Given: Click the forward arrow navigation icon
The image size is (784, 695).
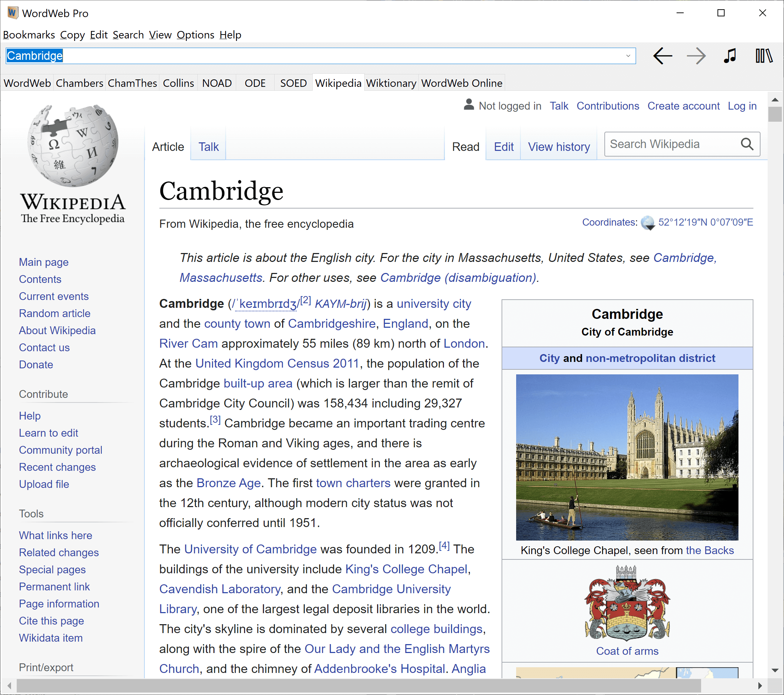Looking at the screenshot, I should [x=696, y=56].
